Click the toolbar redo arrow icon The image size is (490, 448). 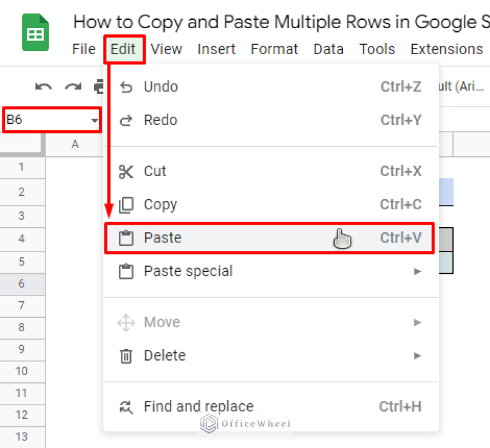click(73, 87)
